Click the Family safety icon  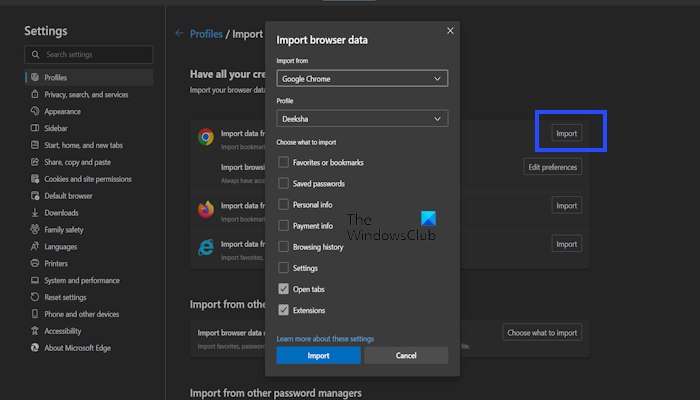pyautogui.click(x=35, y=229)
